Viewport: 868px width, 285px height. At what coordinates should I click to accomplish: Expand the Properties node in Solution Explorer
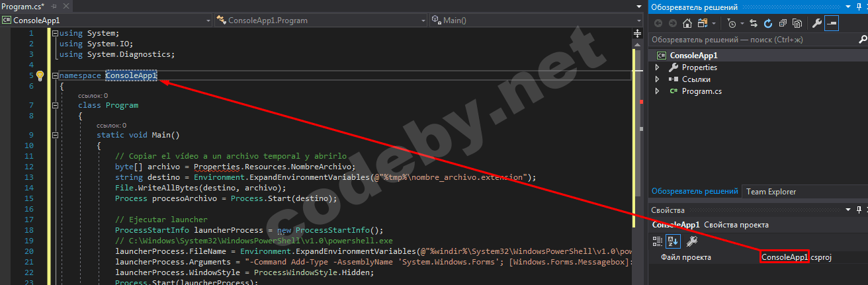click(x=657, y=67)
